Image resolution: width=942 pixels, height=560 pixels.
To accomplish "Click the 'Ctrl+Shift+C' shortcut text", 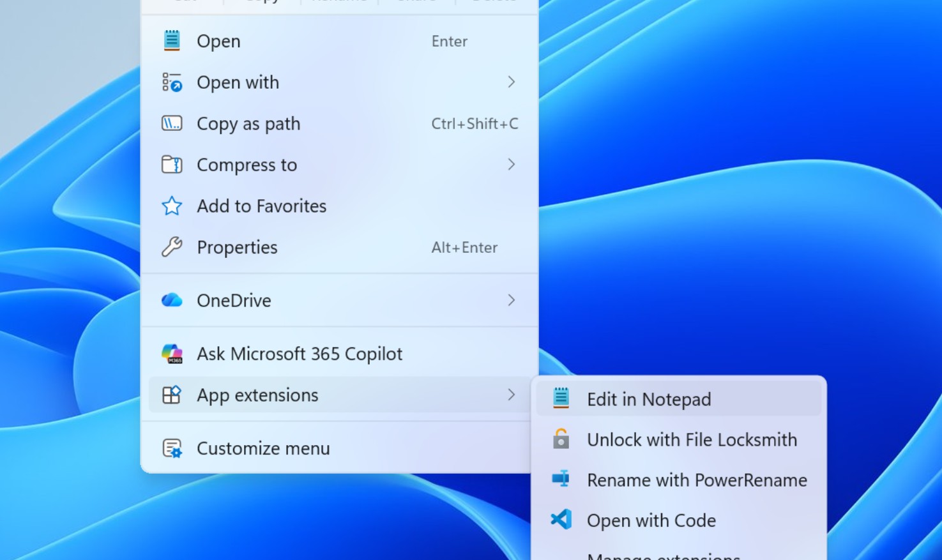I will point(475,123).
